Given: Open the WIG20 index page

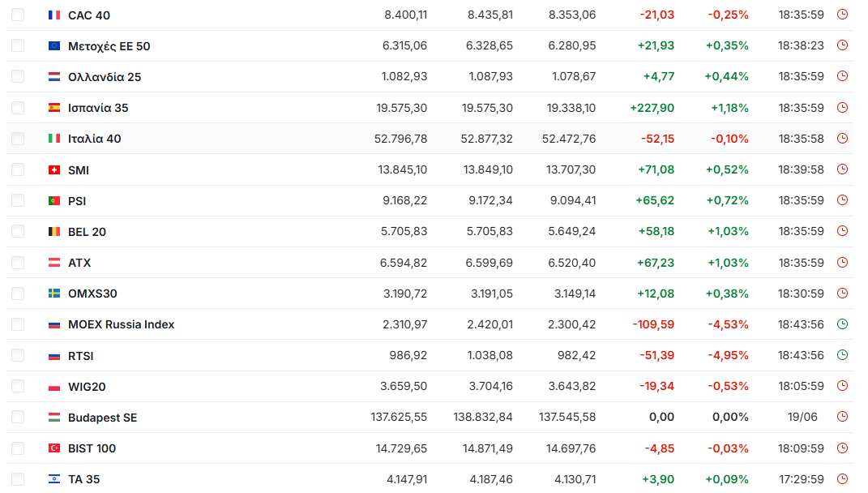Looking at the screenshot, I should click(x=87, y=387).
